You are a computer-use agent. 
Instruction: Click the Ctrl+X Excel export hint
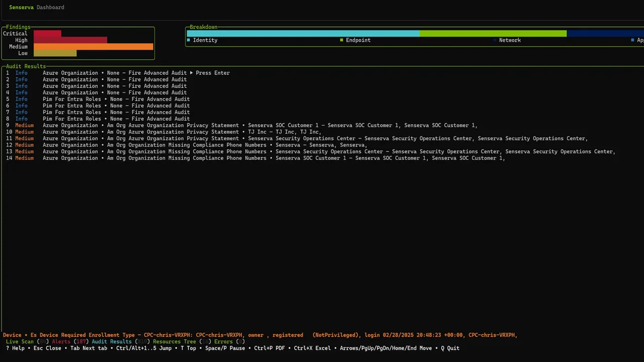pyautogui.click(x=312, y=348)
